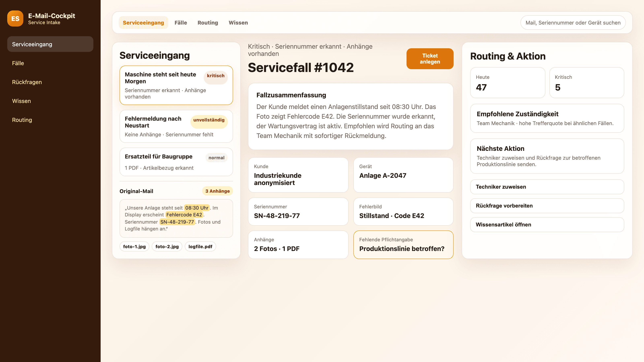644x362 pixels.
Task: Click the 'Routing & Aktion' heading
Action: 508,56
